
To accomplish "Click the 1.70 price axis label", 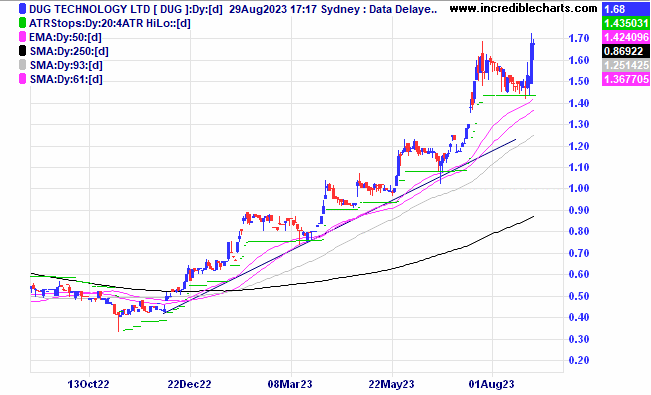I will (x=578, y=39).
